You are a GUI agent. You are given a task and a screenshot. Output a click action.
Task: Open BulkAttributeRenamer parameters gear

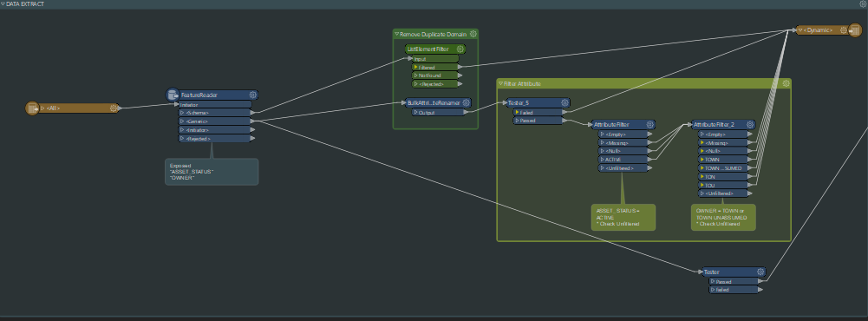(x=467, y=102)
